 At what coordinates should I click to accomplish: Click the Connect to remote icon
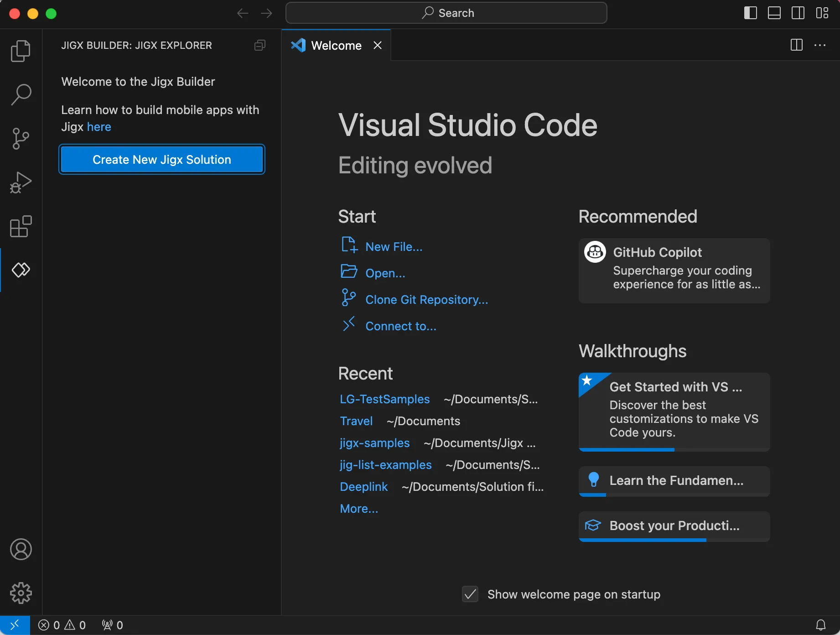pyautogui.click(x=349, y=324)
